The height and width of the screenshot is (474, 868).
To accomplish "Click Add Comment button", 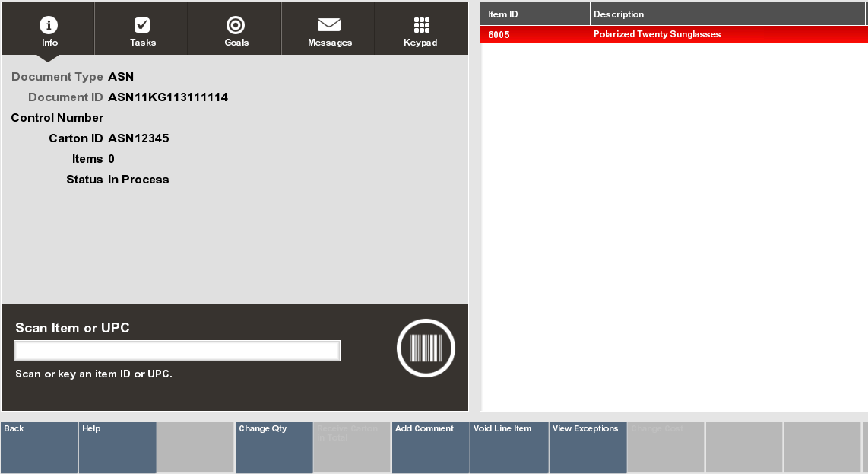I will [x=431, y=447].
